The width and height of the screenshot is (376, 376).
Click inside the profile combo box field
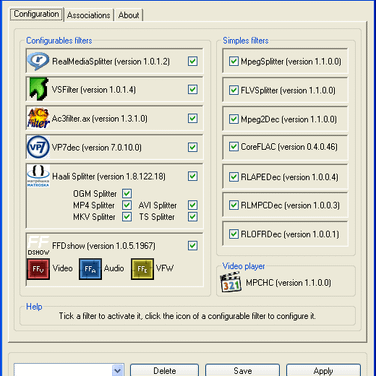63,370
